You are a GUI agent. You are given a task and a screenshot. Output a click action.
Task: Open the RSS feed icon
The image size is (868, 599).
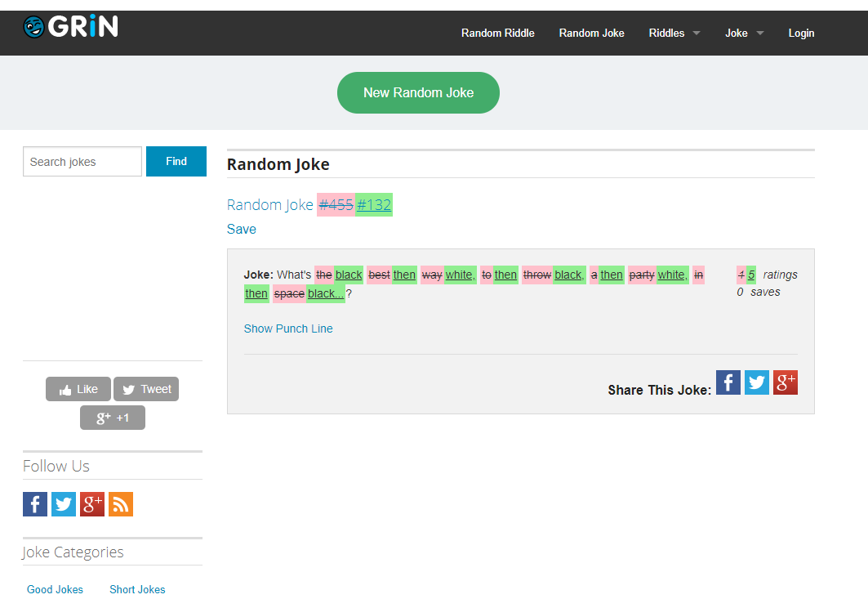[x=121, y=504]
